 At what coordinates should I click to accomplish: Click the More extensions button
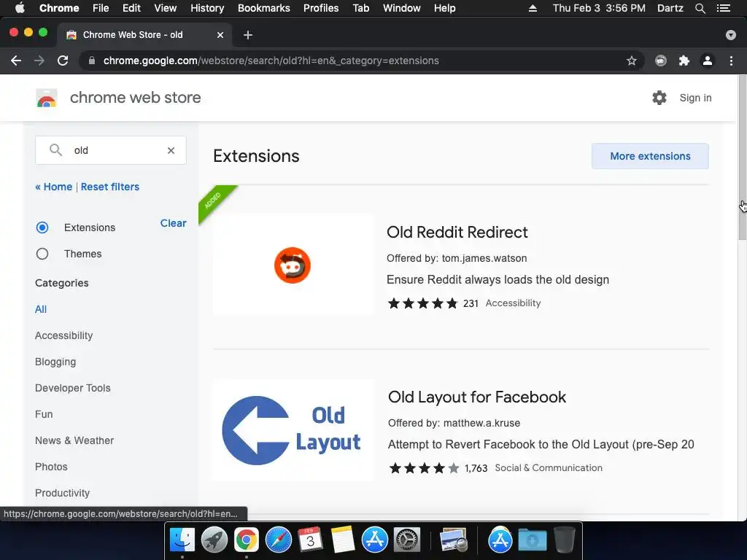click(x=650, y=156)
